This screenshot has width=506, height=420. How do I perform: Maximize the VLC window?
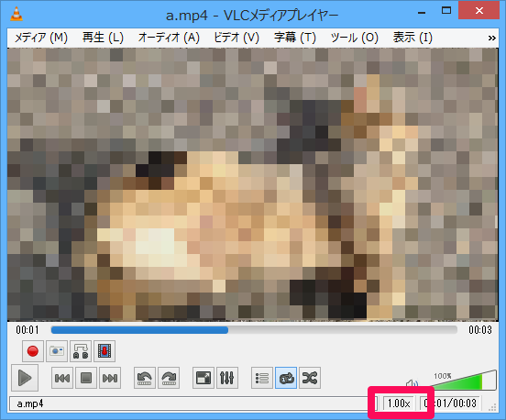(446, 11)
